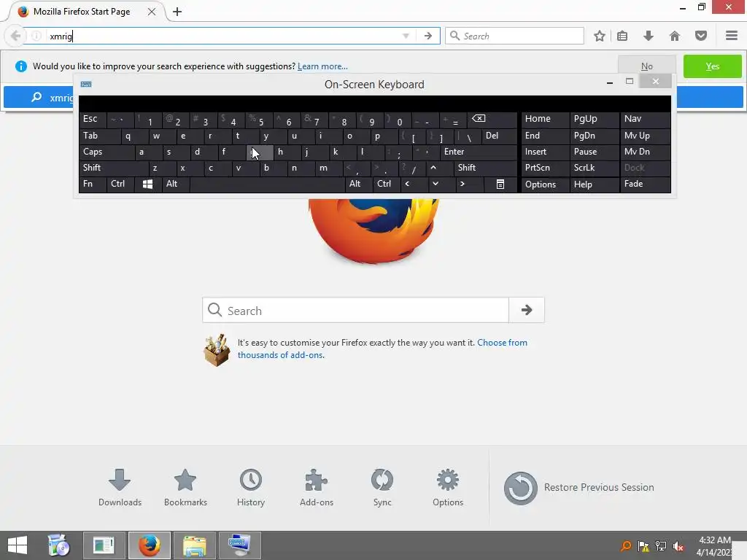Click the site identity info icon
Image resolution: width=747 pixels, height=560 pixels.
click(x=36, y=36)
